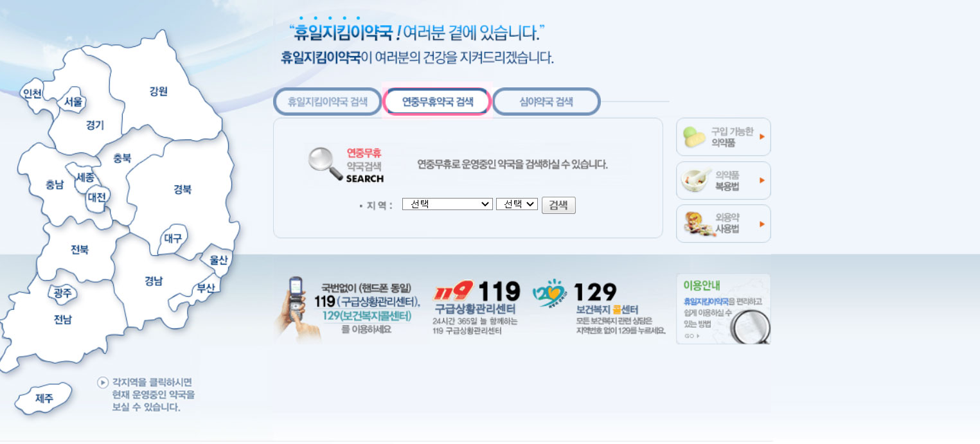Select 제주 island on the map
Image resolution: width=980 pixels, height=444 pixels.
pos(44,398)
